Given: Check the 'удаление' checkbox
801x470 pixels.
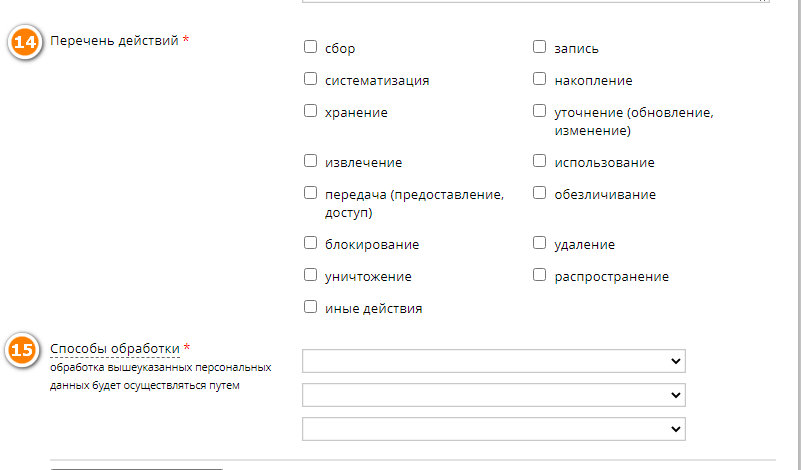Looking at the screenshot, I should (540, 243).
